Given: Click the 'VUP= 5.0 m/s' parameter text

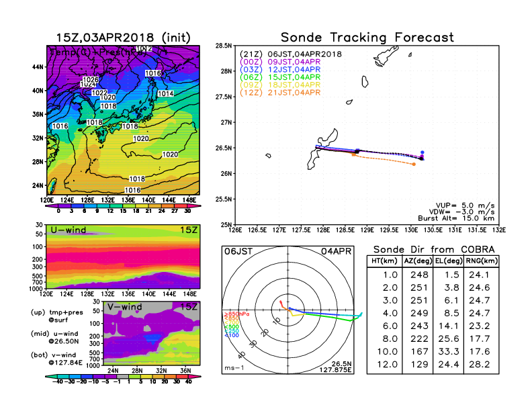Looking at the screenshot, I should pyautogui.click(x=465, y=205).
